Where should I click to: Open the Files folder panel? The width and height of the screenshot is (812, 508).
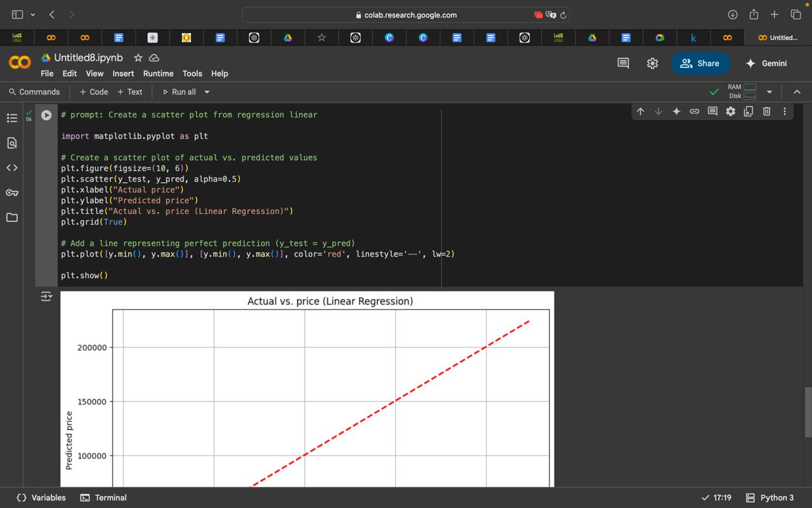(11, 218)
